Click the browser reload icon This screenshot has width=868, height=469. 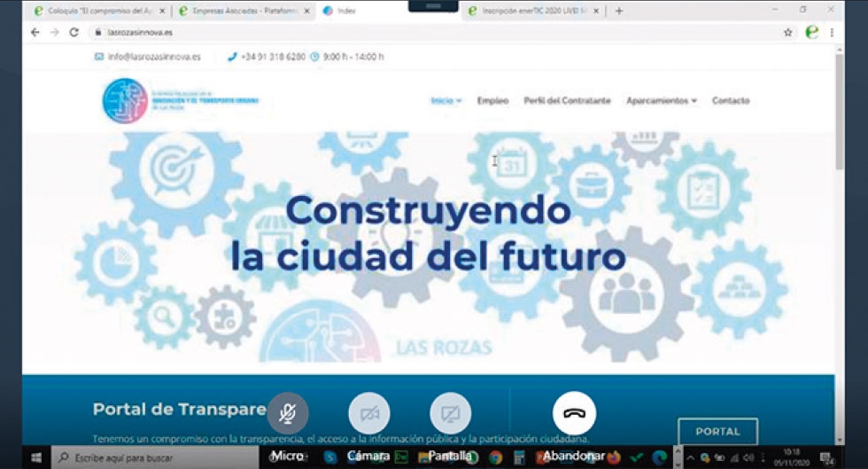click(x=74, y=32)
